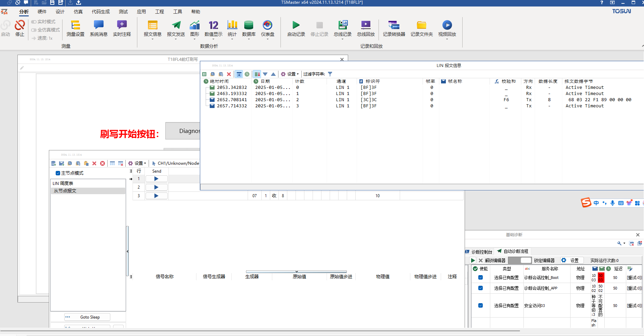644x336 pixels.
Task: Expand the 数据库 ribbon dropdown arrow
Action: coord(249,39)
